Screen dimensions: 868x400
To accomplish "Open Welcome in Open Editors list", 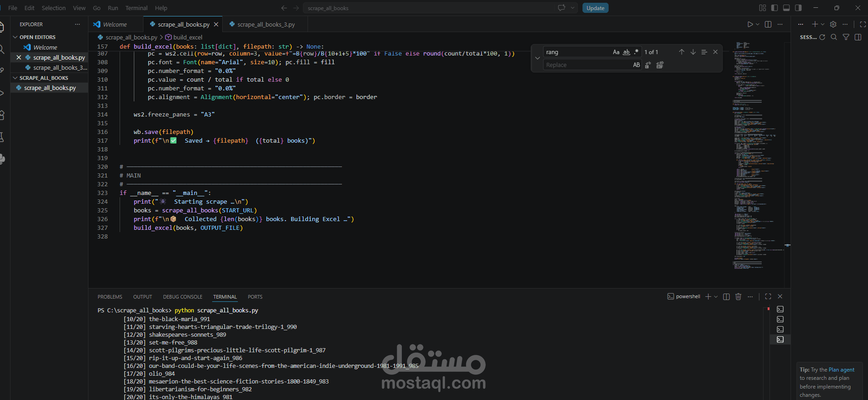I will [45, 47].
